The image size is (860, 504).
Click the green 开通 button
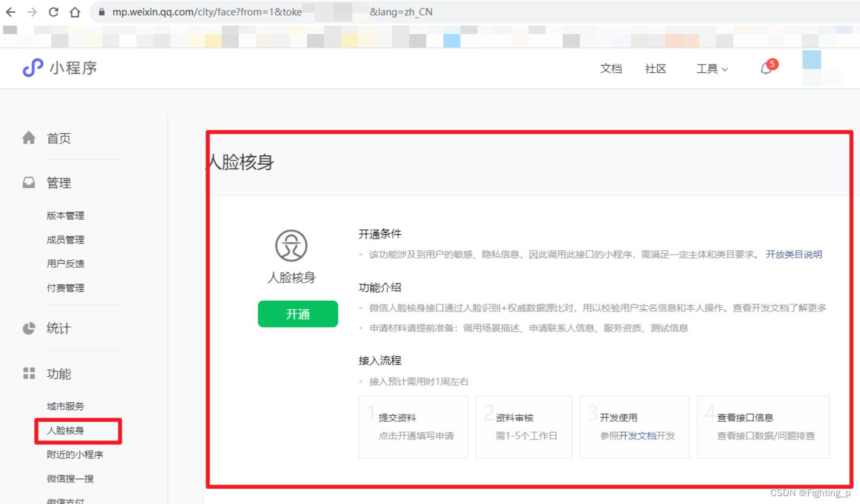coord(297,314)
